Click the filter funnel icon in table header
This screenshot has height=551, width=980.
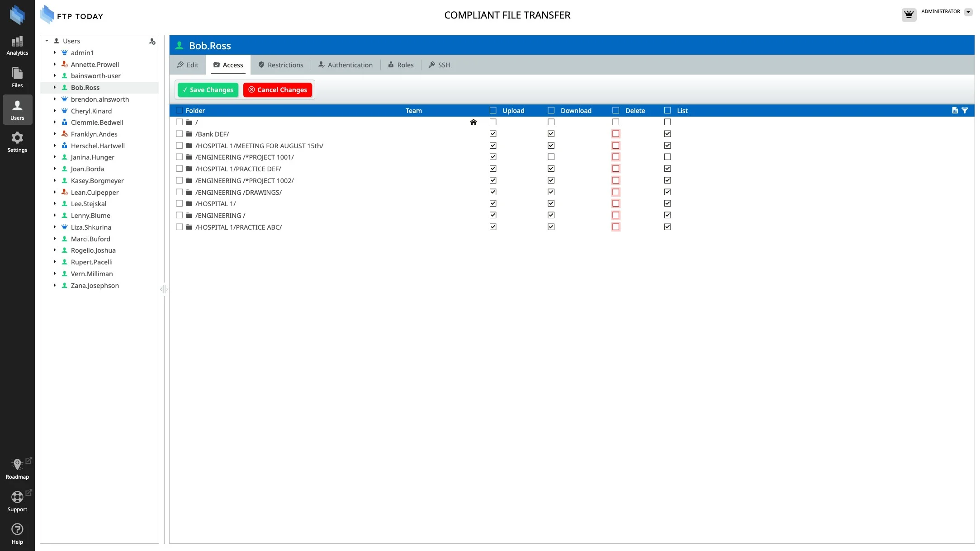pos(965,110)
